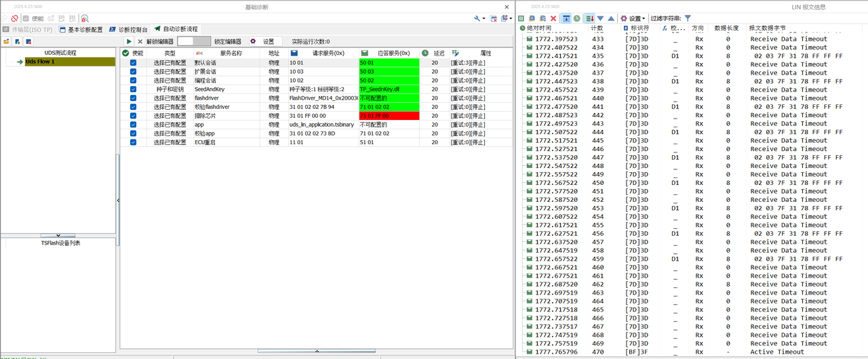Click the save-log document icon in LIN toolbar
This screenshot has height=359, width=868.
pos(542,18)
